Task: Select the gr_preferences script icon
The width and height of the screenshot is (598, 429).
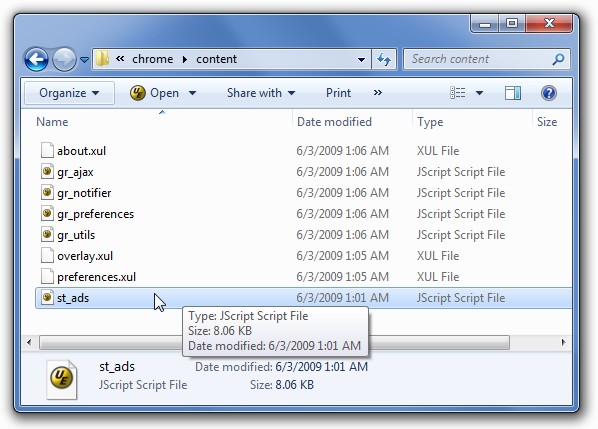Action: coord(47,213)
